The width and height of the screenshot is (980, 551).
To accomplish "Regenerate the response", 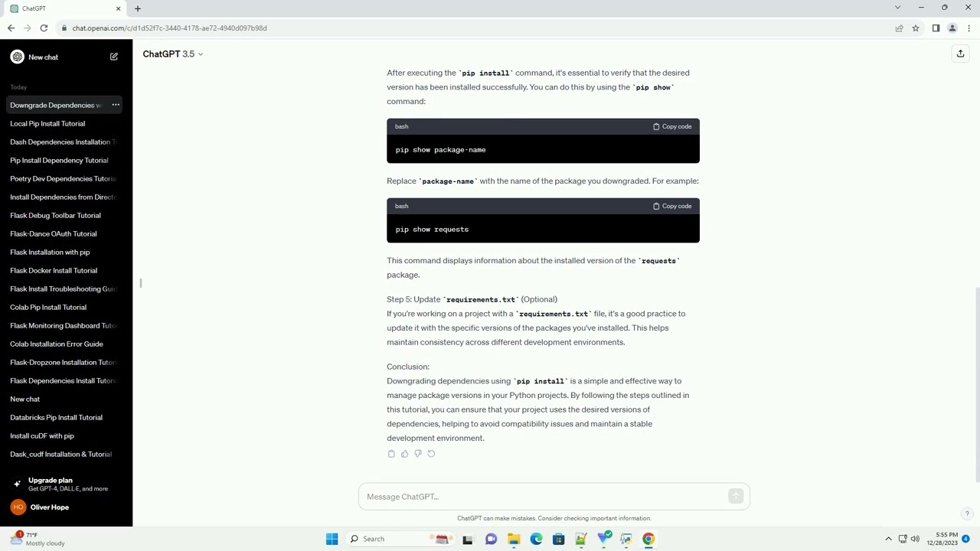I will [x=431, y=454].
